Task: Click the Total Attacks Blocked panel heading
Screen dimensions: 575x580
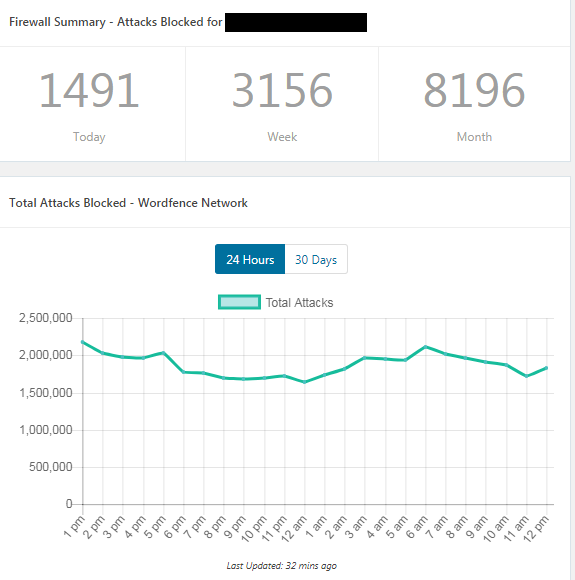Action: 128,203
